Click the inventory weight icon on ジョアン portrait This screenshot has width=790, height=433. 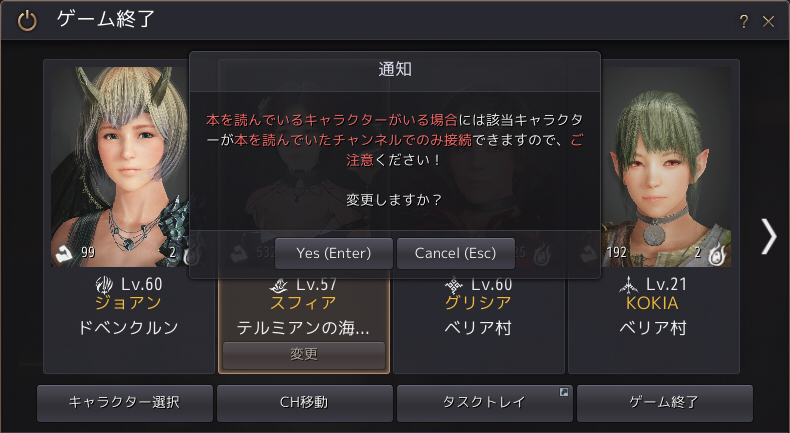point(64,255)
